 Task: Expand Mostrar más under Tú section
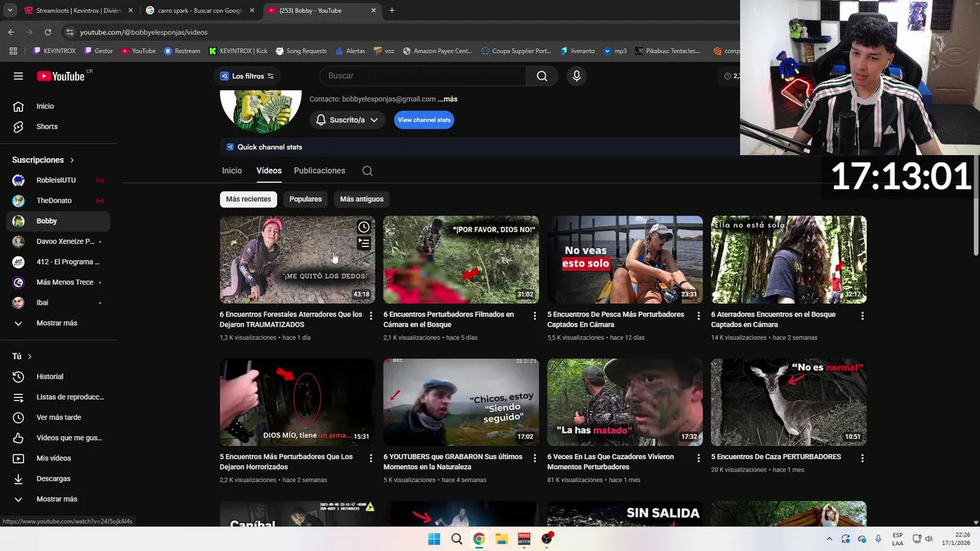[x=58, y=499]
